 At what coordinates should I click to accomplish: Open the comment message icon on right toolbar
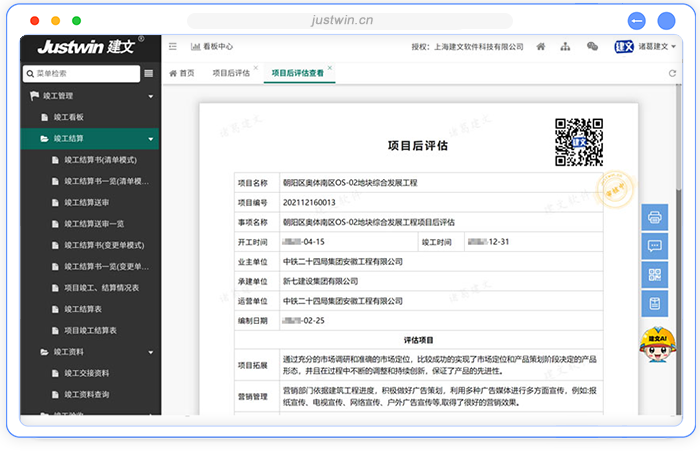click(656, 245)
